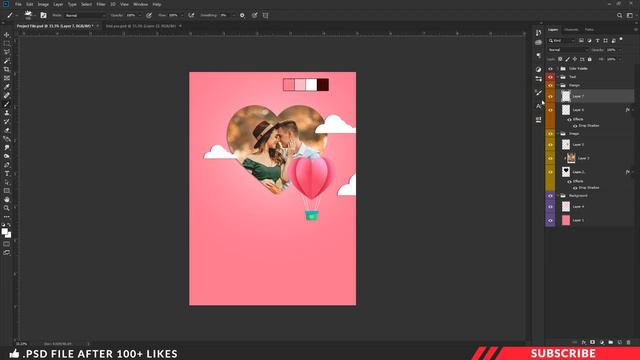Image resolution: width=640 pixels, height=360 pixels.
Task: Select the Zoom tool
Action: pyautogui.click(x=7, y=208)
